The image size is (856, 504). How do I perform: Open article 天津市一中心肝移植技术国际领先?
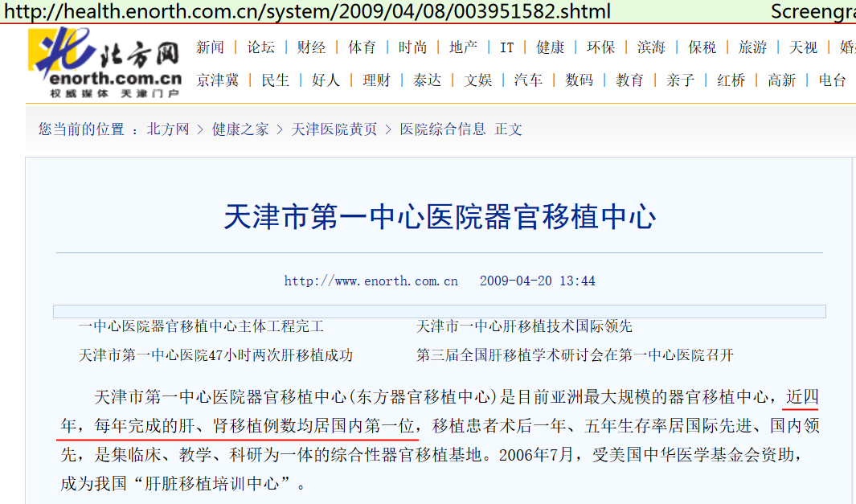click(x=524, y=326)
